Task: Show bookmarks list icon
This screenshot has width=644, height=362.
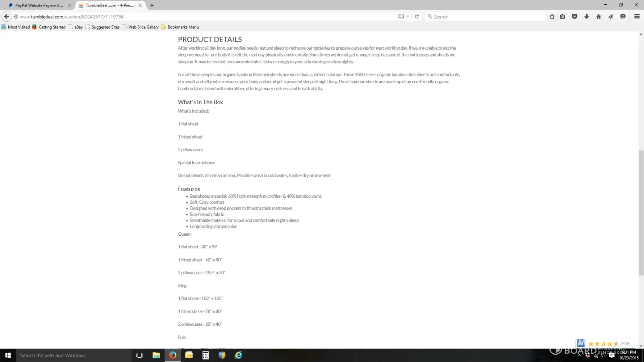Action: pos(563,17)
